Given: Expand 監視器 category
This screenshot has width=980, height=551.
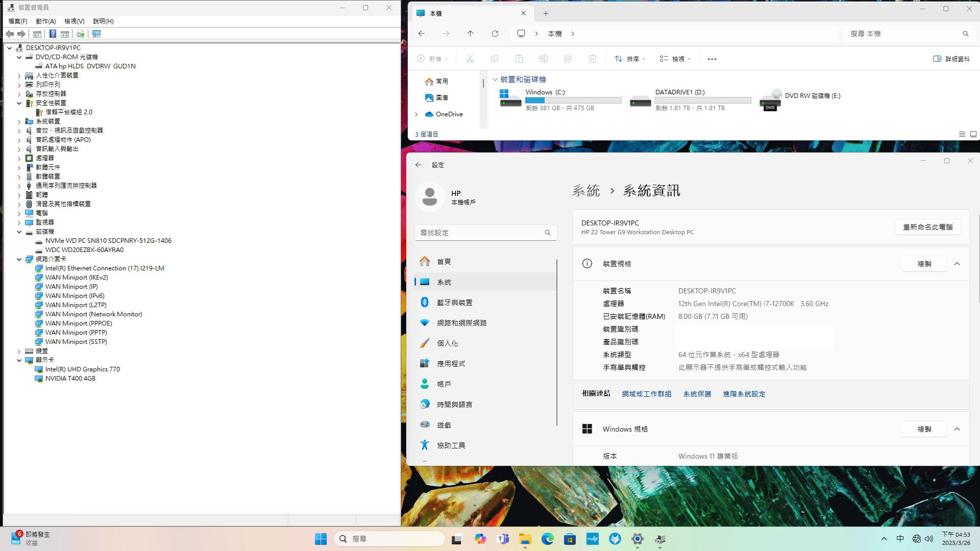Looking at the screenshot, I should click(x=19, y=222).
